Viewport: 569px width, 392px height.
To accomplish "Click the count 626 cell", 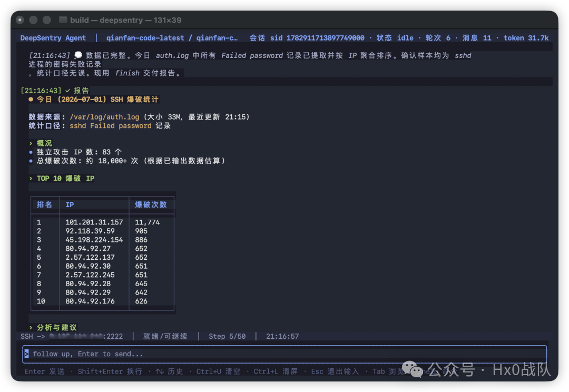I will click(141, 301).
